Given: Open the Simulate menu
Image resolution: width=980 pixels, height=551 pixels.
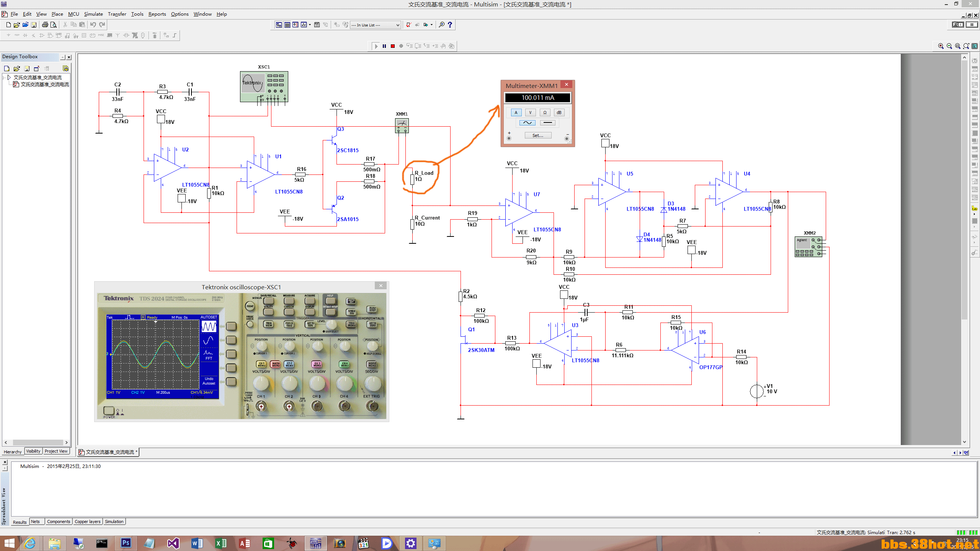Looking at the screenshot, I should pos(93,14).
